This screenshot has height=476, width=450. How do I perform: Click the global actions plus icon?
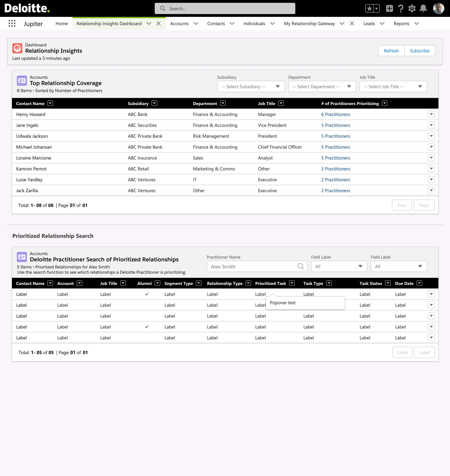pos(389,9)
